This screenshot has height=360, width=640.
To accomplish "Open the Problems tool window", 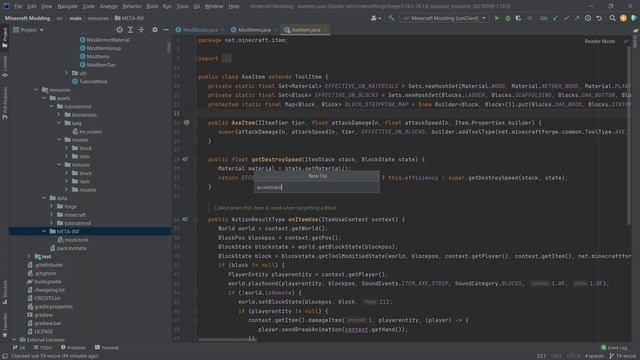I will (73, 348).
